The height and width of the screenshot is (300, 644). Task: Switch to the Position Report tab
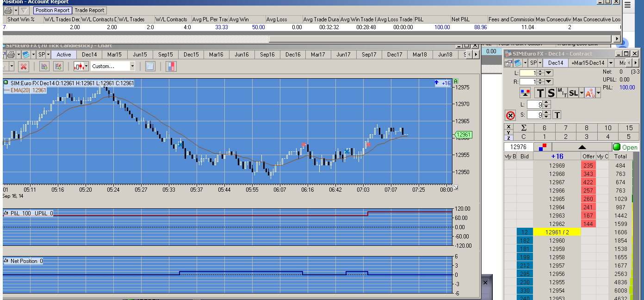click(x=52, y=10)
